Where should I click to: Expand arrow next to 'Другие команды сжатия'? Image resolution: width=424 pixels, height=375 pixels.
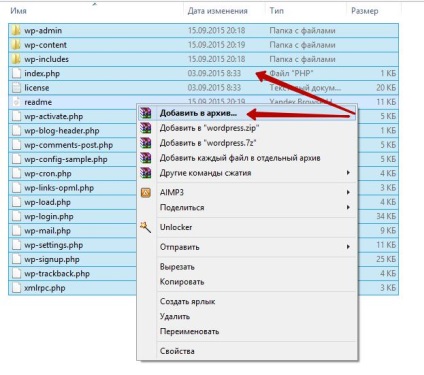tap(348, 173)
